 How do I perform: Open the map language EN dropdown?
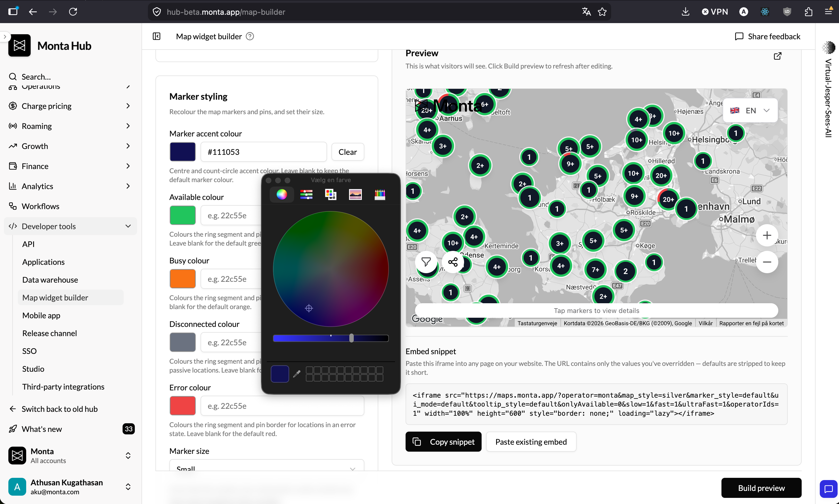tap(750, 110)
